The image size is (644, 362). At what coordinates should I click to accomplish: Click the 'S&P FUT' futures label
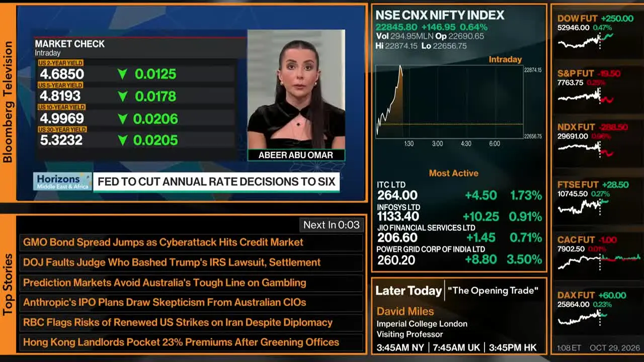coord(576,73)
